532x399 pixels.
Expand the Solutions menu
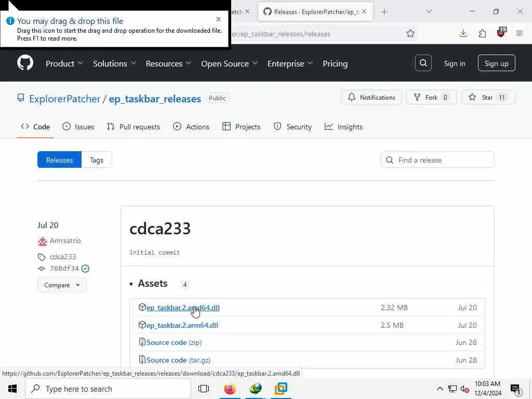click(x=114, y=63)
